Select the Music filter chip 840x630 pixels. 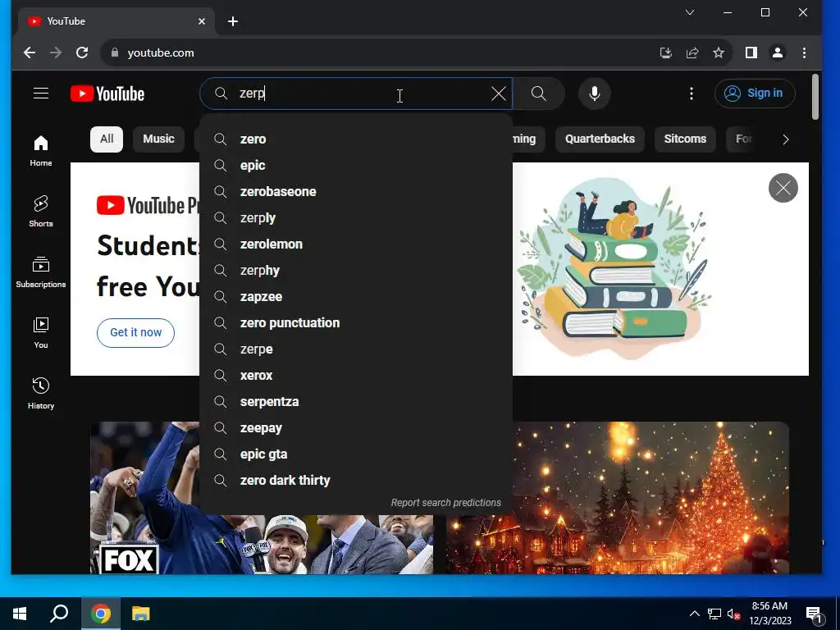click(x=158, y=139)
